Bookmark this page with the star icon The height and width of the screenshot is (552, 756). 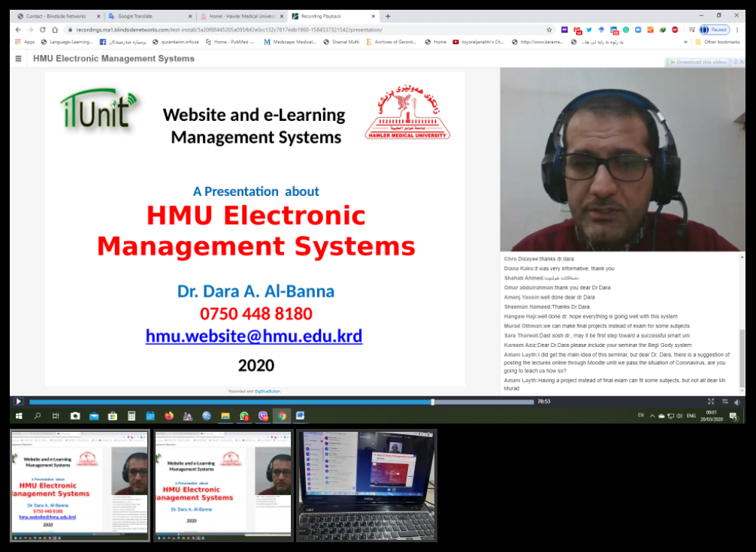click(549, 30)
